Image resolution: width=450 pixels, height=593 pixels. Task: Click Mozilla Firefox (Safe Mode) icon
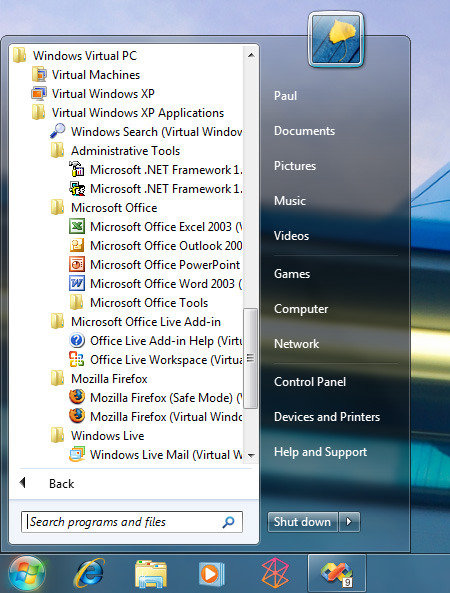tap(77, 397)
